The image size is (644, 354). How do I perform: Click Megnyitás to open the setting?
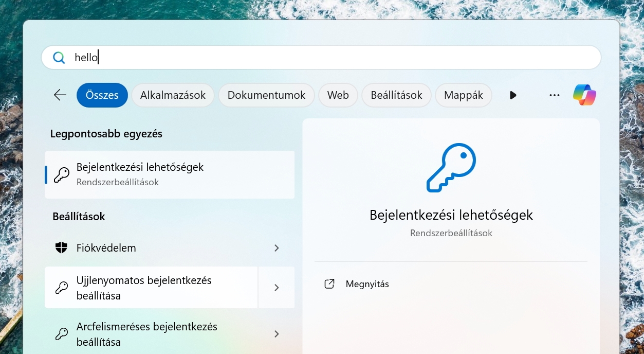(367, 284)
